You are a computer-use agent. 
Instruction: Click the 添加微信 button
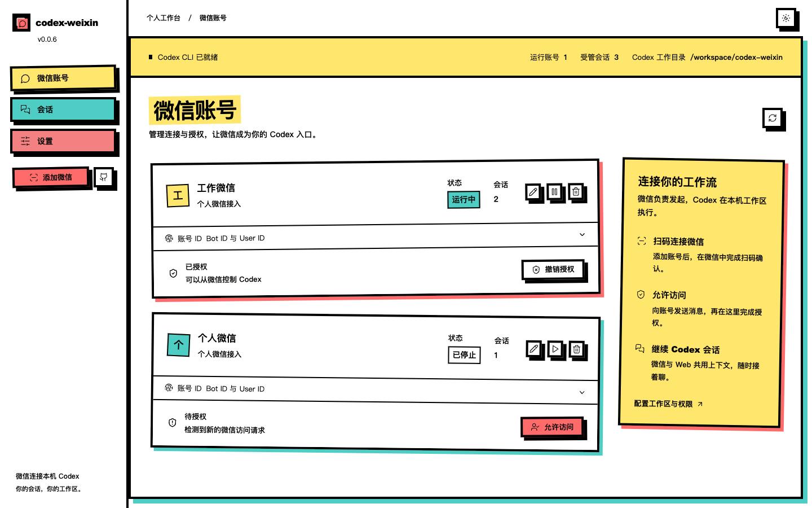[51, 177]
